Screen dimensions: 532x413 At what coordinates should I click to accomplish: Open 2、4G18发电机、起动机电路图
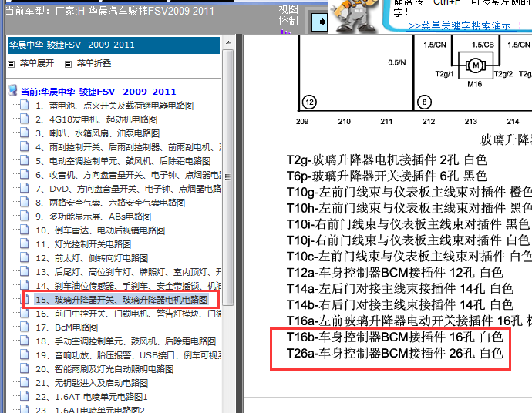(96, 119)
